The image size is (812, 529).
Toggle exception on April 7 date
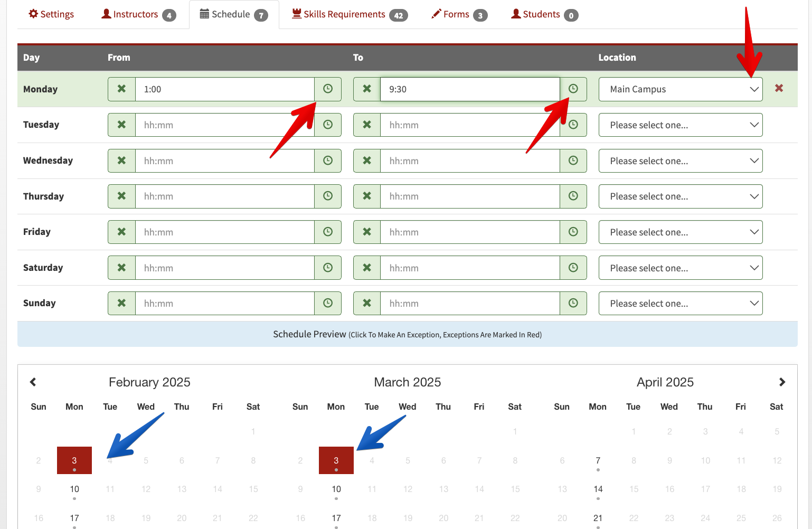coord(598,460)
